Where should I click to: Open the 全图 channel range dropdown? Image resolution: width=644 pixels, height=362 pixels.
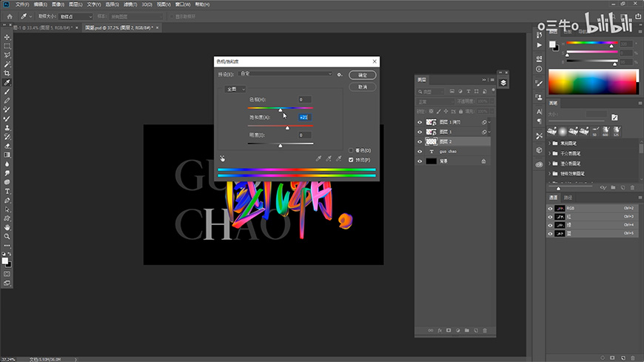[x=235, y=89]
